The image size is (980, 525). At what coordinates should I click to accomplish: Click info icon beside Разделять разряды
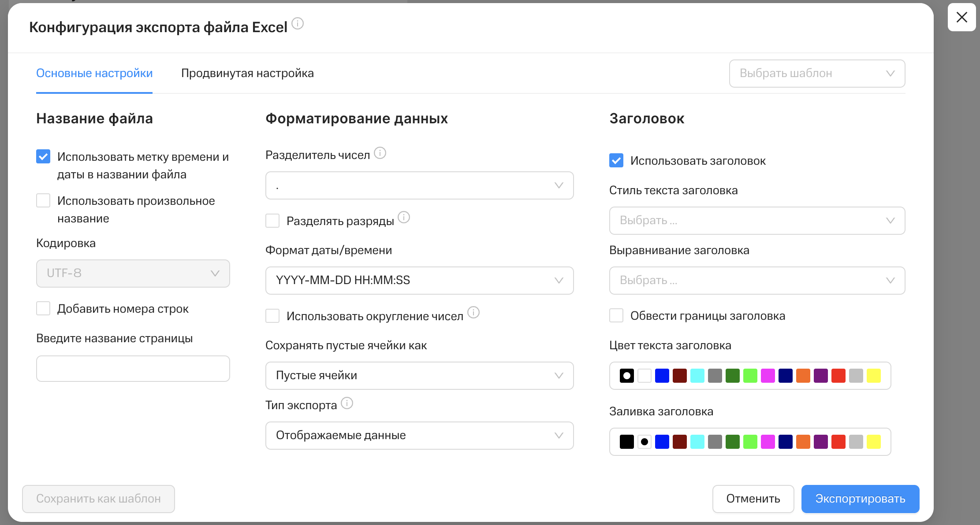404,217
